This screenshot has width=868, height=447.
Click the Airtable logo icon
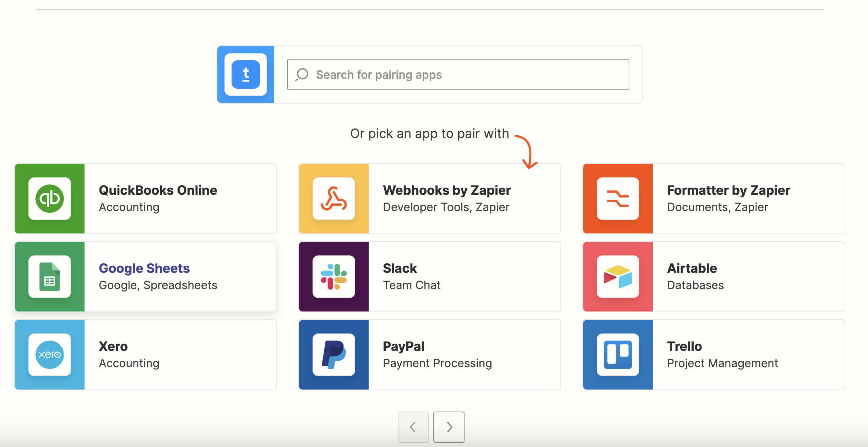click(618, 277)
